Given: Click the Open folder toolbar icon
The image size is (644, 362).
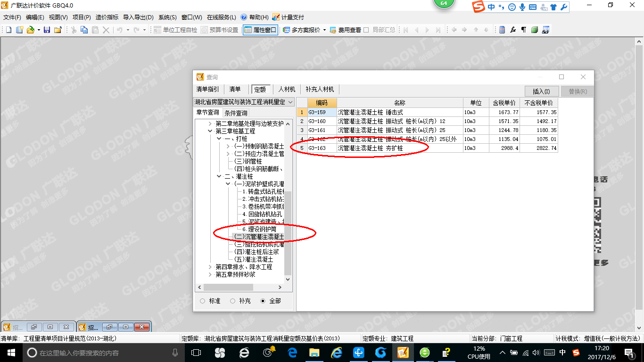Looking at the screenshot, I should click(30, 30).
